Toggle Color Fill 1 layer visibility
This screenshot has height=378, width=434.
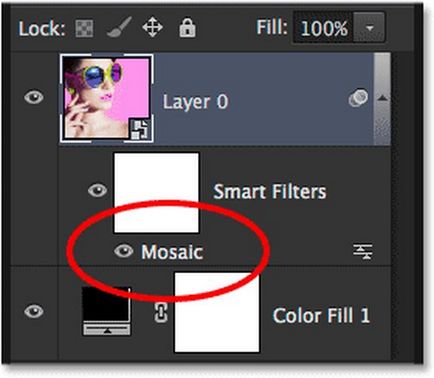tap(34, 312)
